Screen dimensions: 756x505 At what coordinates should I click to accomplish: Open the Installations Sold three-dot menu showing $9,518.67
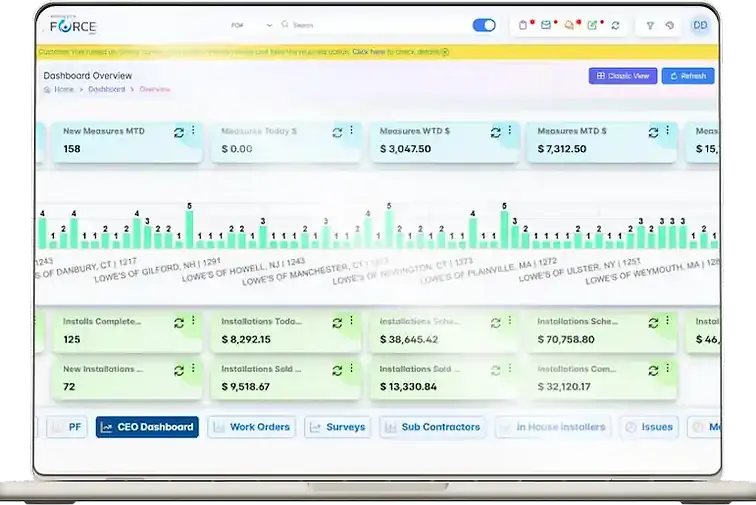[351, 369]
